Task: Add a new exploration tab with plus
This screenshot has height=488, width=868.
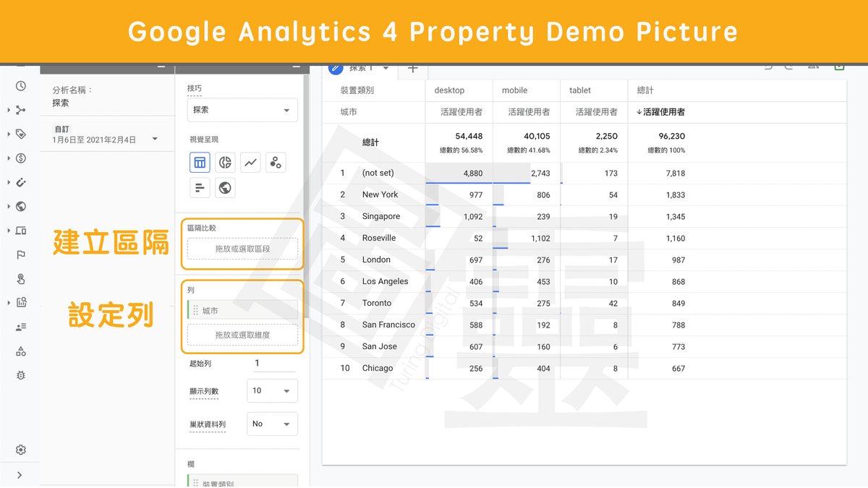Action: point(412,69)
